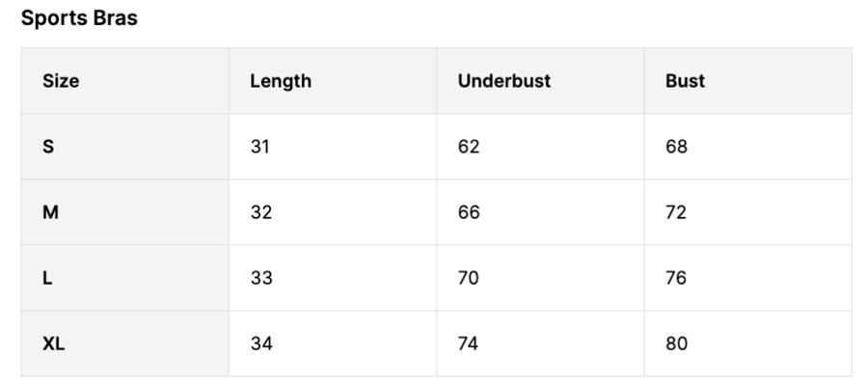Click the S size row label
The width and height of the screenshot is (868, 388).
[x=48, y=147]
